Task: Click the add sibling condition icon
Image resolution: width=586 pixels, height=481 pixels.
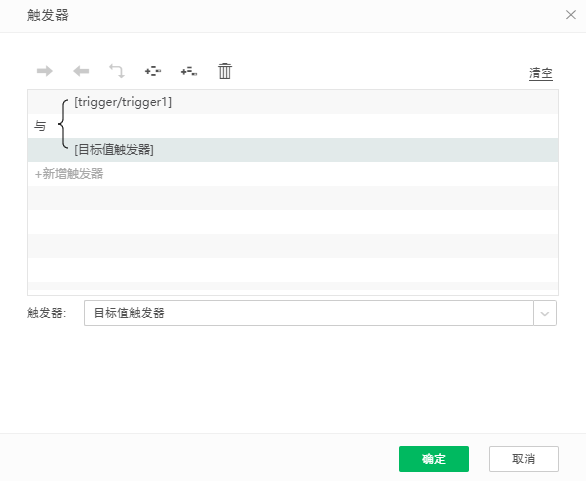Action: tap(153, 71)
